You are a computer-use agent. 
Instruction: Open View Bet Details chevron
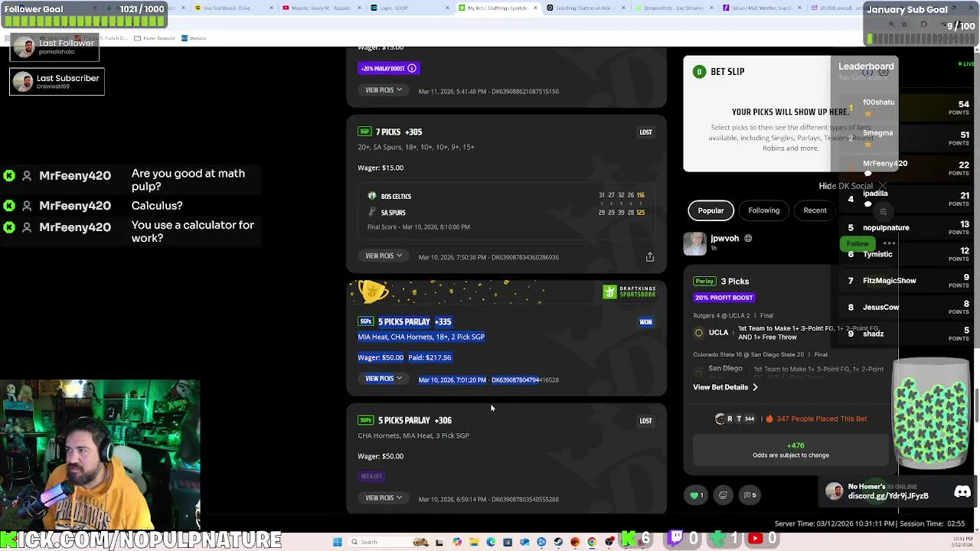[x=755, y=387]
